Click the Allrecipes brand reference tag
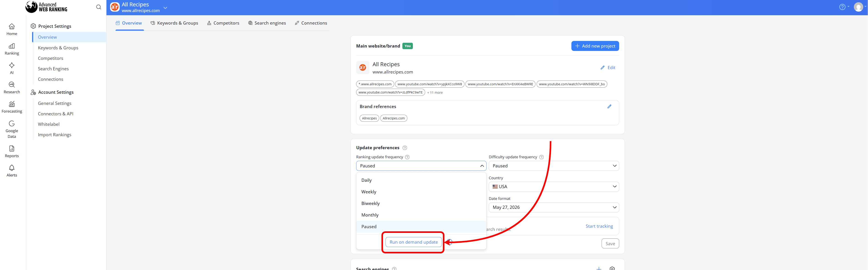This screenshot has height=270, width=868. (369, 118)
